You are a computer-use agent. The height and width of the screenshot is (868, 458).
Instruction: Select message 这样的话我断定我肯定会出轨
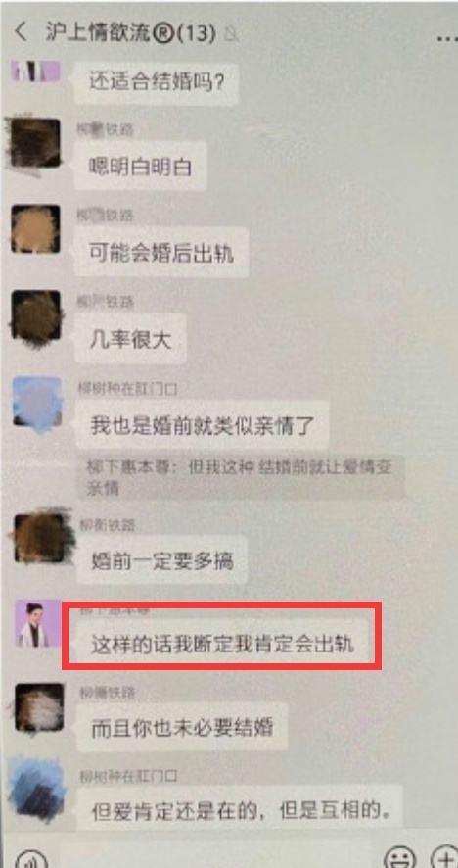(x=222, y=644)
